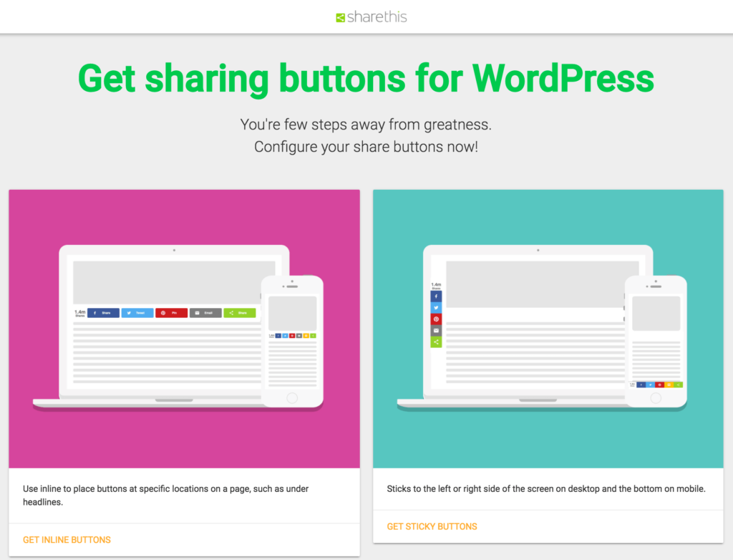Click the Email envelope icon in the sticky sidebar mockup

[x=436, y=330]
